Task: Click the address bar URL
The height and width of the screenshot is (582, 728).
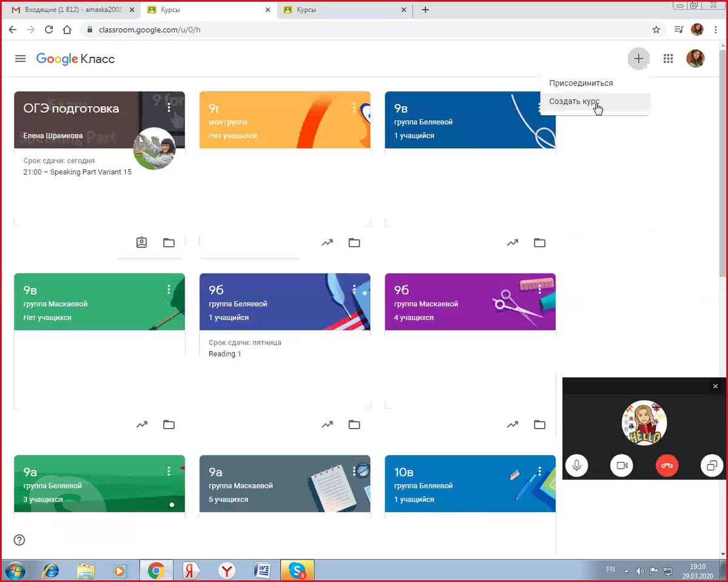Action: click(x=149, y=30)
